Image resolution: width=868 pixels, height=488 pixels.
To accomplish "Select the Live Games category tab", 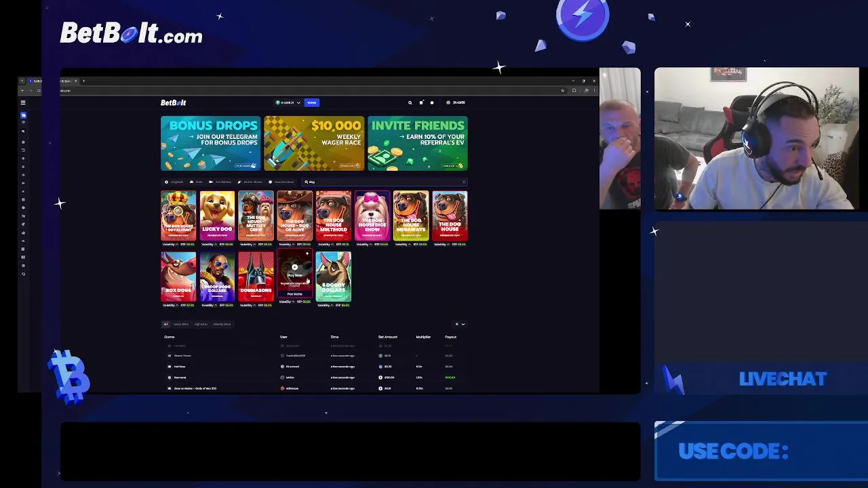I will pos(220,182).
